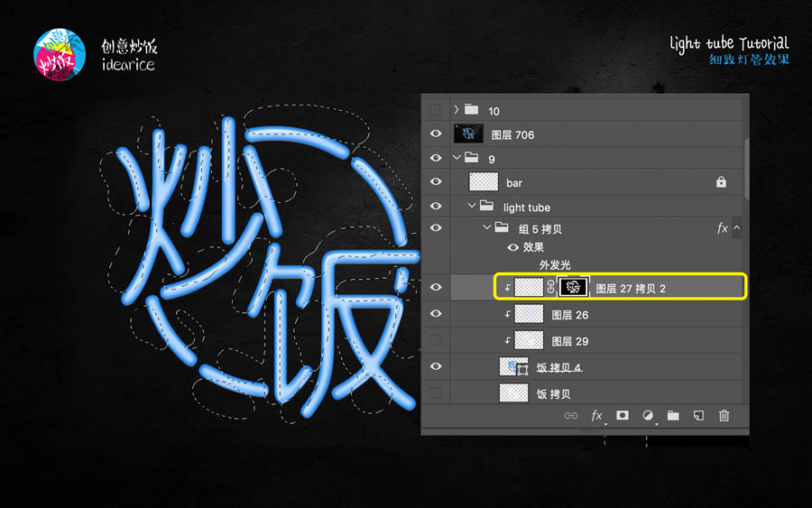This screenshot has width=812, height=508.
Task: Click the fx badge on 组 5 拷贝
Action: pos(723,228)
